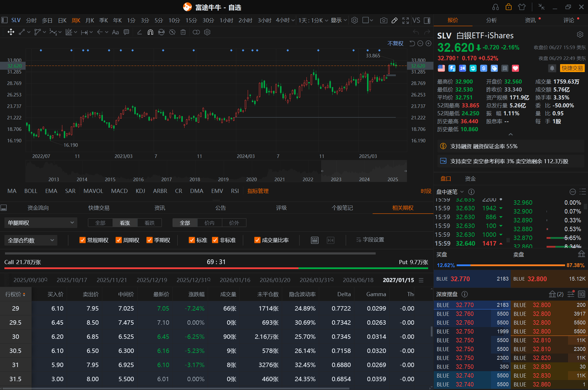Open the layout square dropdown in the chart toolbar
588x390 pixels.
click(367, 20)
